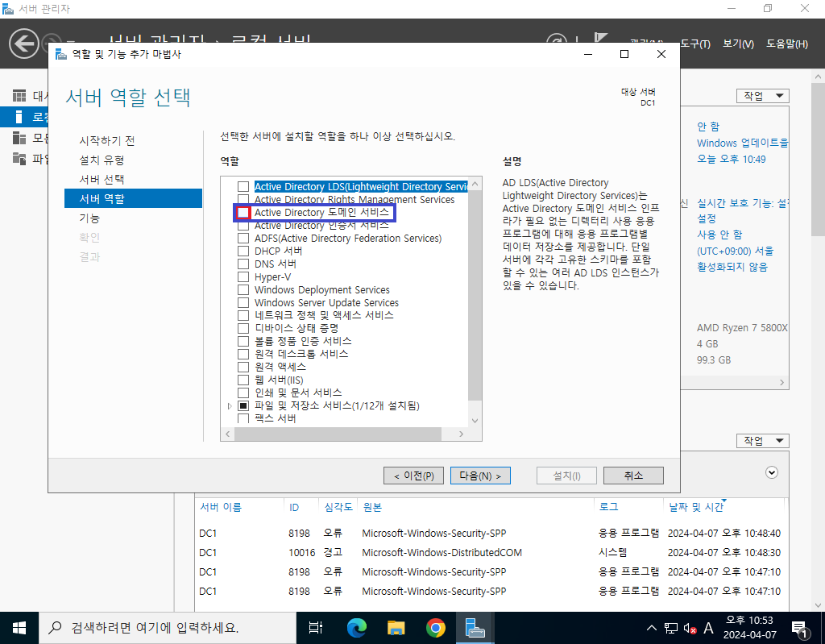Select 네트워크 정책 및 액세스 서비스 role text
Viewport: 825px width, 644px height.
324,315
